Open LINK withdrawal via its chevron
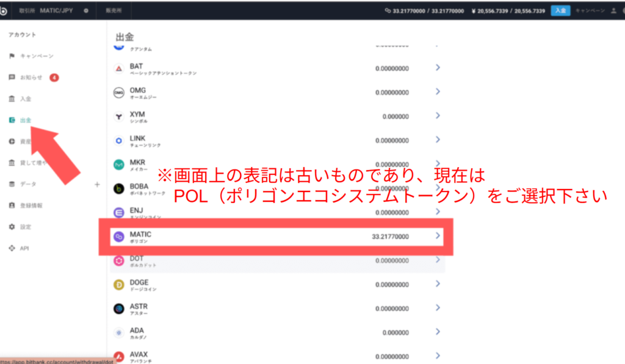Screen dimensions: 625x364 [x=438, y=140]
